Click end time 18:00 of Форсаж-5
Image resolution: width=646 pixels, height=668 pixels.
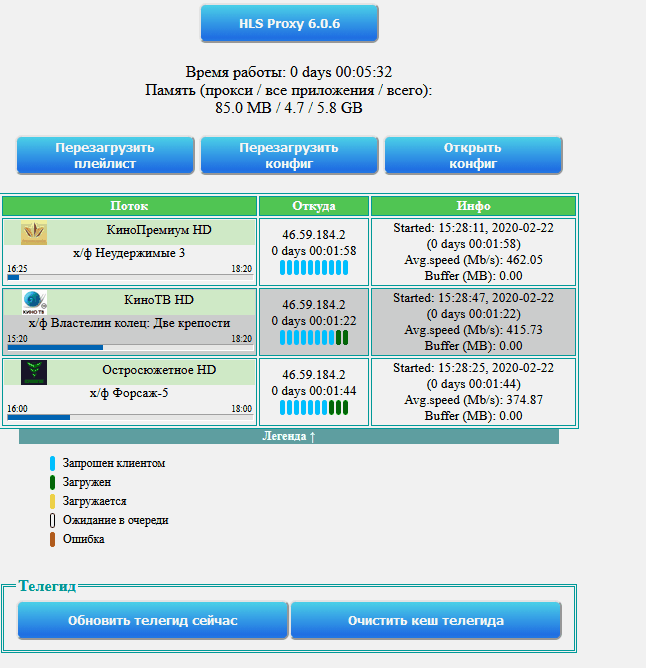pyautogui.click(x=242, y=409)
